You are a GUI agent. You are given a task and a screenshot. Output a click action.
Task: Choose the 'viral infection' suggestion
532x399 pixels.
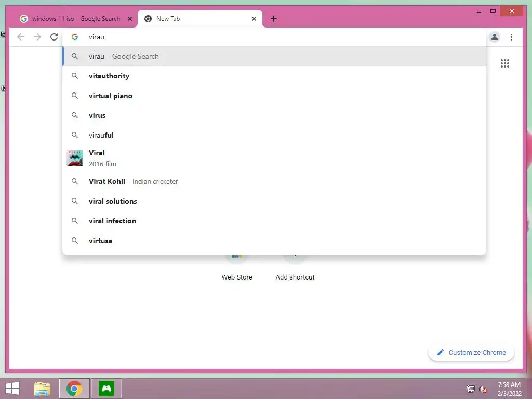click(x=274, y=221)
